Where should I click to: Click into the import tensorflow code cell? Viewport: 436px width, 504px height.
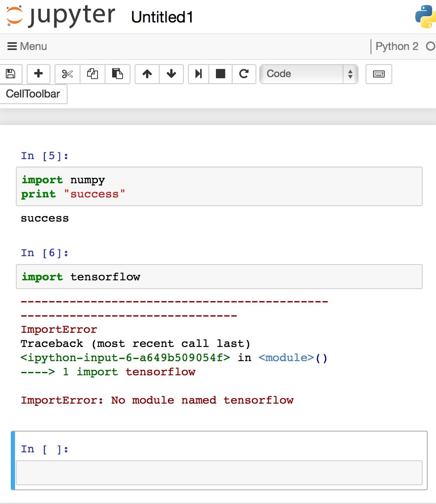click(219, 277)
